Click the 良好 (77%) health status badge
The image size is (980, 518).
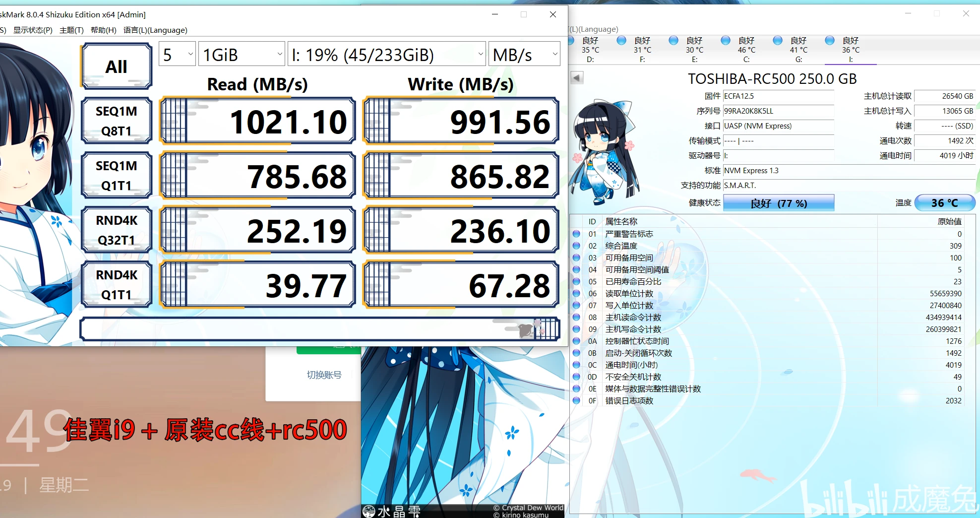[779, 203]
